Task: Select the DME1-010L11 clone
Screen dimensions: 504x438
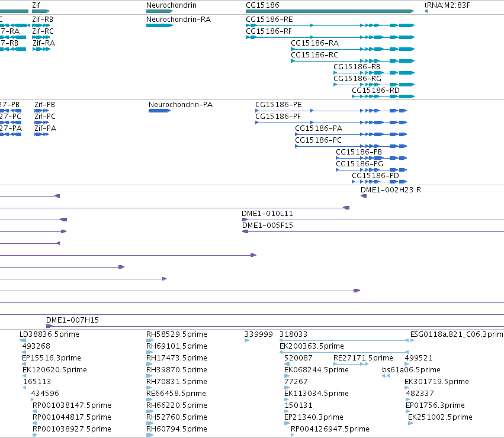Action: [x=267, y=213]
